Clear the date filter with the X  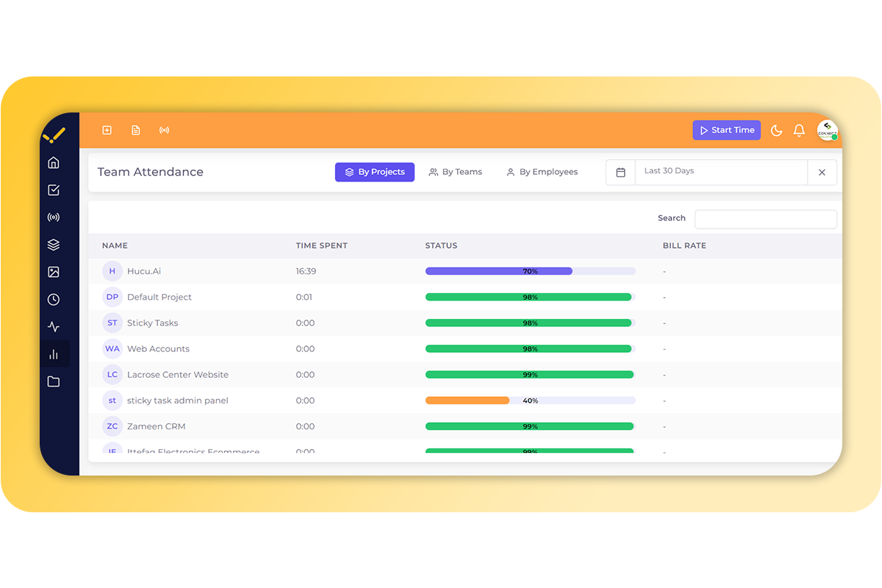pyautogui.click(x=822, y=171)
